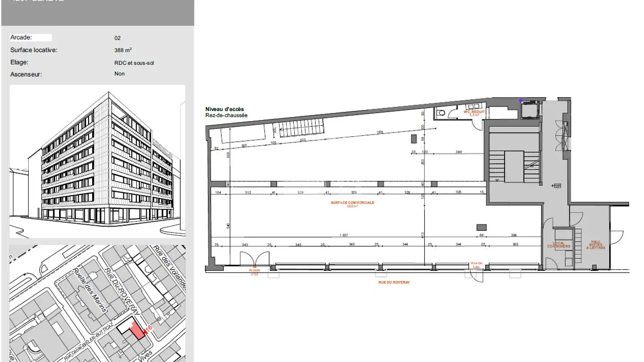
Task: Open the 3D building rendering image
Action: point(97,161)
